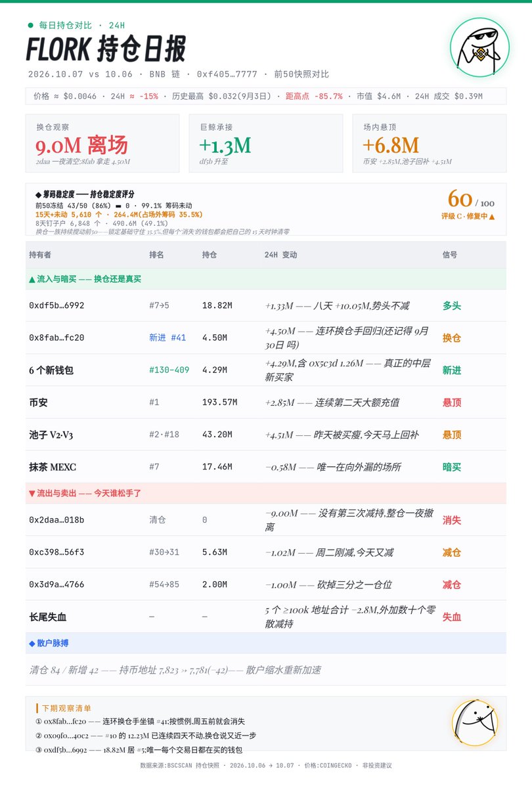Click the 换仓 signal tag
The height and width of the screenshot is (788, 532).
tap(452, 338)
